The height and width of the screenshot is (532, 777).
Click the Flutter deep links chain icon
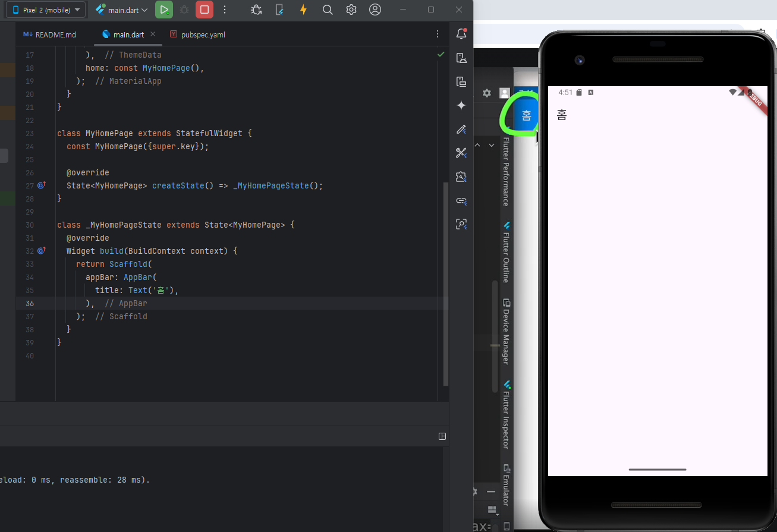click(x=461, y=200)
